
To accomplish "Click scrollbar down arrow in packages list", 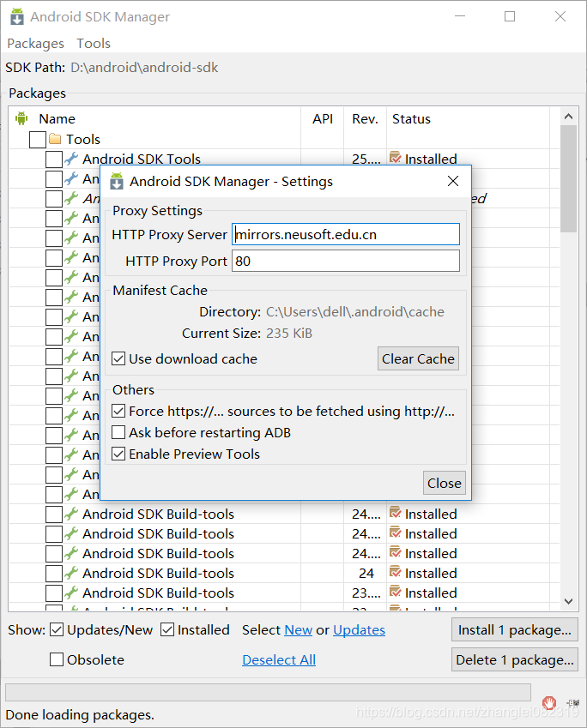I will (568, 601).
